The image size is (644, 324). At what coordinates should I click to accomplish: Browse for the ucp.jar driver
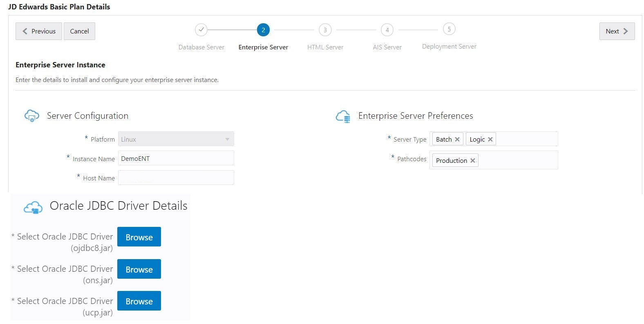click(139, 301)
